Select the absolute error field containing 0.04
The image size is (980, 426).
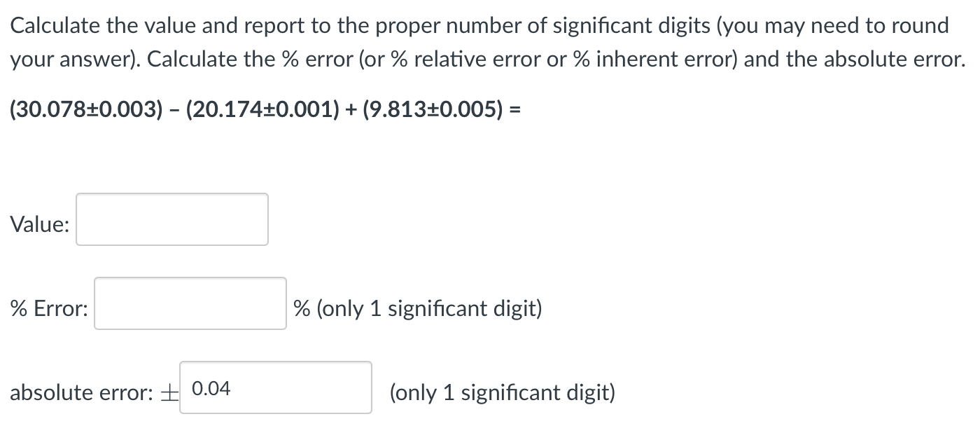click(276, 387)
